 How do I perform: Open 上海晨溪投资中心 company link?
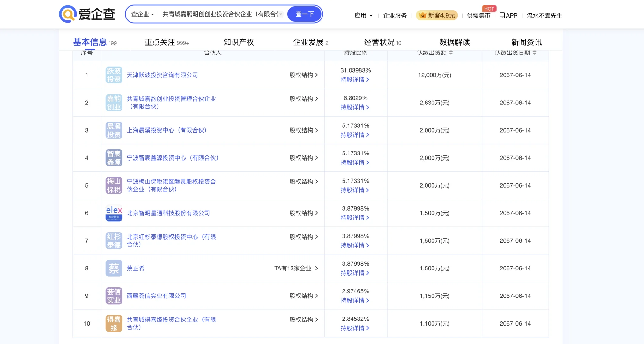tap(168, 130)
